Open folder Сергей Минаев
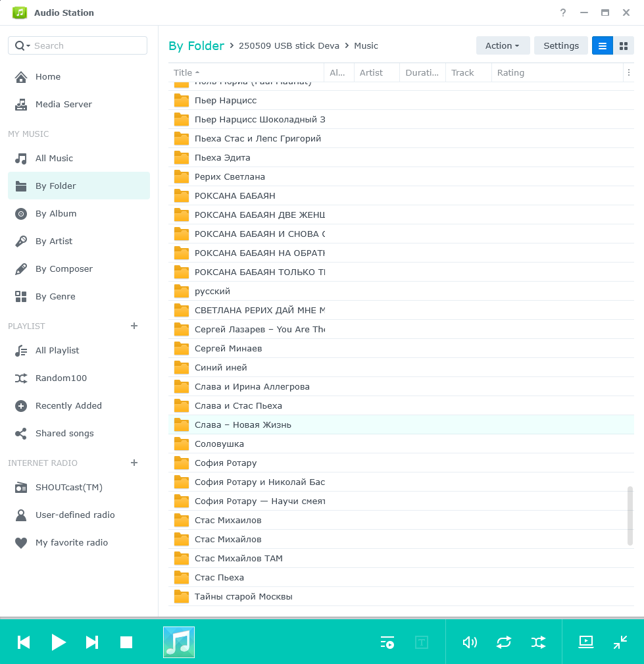The width and height of the screenshot is (644, 664). pyautogui.click(x=401, y=349)
